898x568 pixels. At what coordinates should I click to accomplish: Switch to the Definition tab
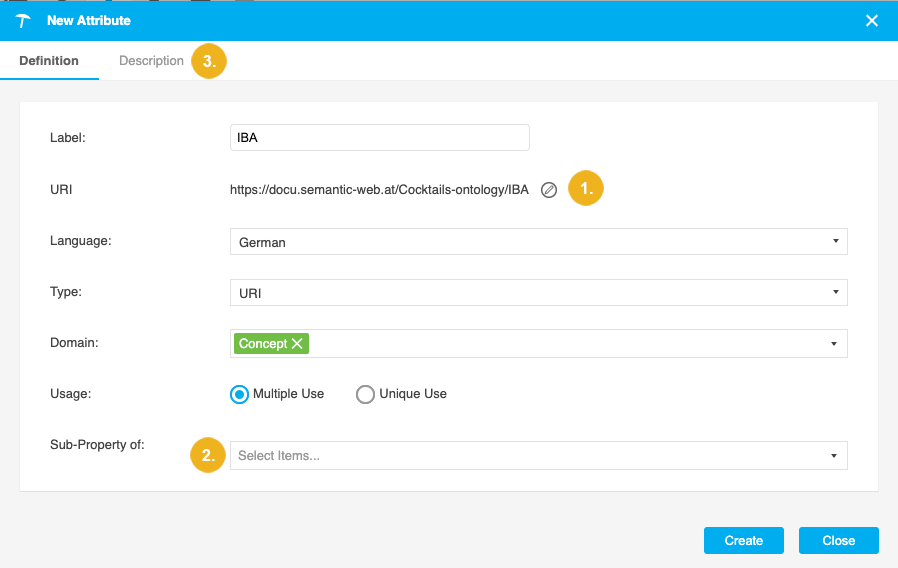tap(49, 61)
